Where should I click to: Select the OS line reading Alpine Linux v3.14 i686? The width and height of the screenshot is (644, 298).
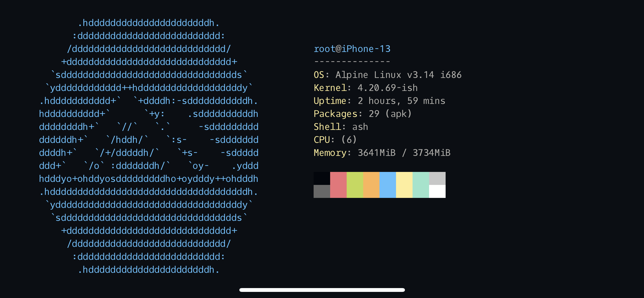point(388,75)
